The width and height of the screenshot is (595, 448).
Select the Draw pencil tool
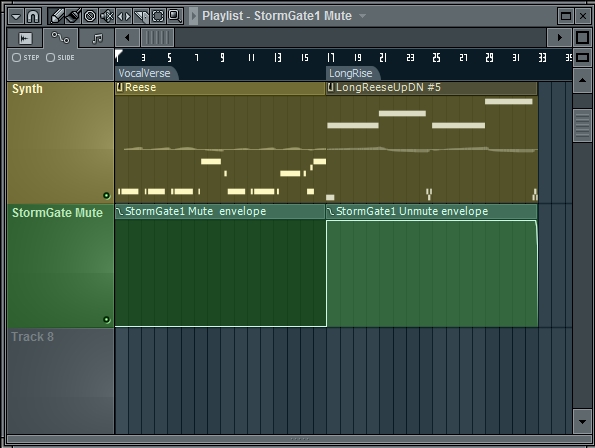tap(56, 16)
